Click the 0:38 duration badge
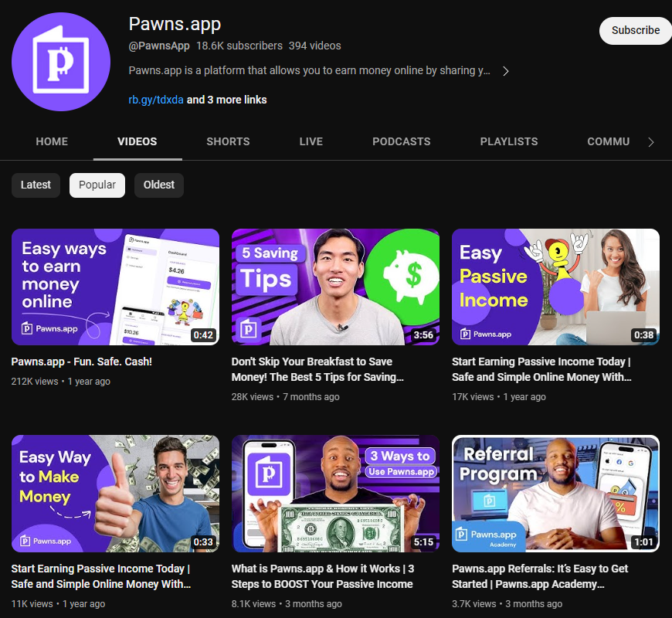 [x=643, y=335]
